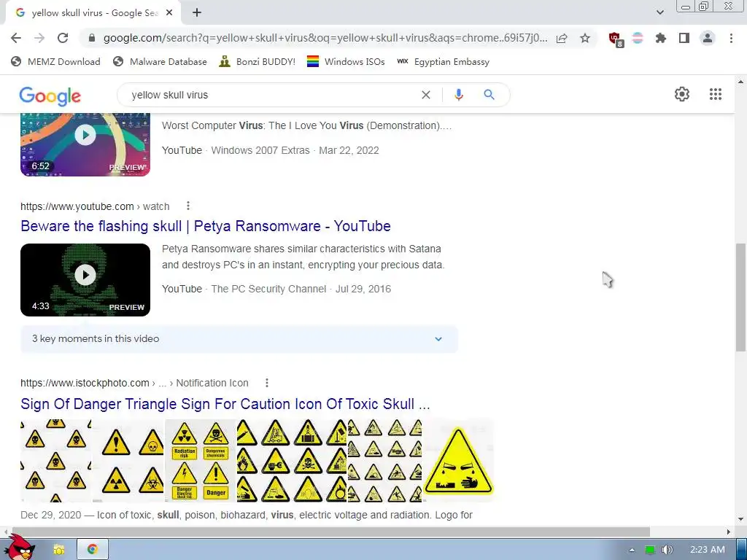Click the horizontal scrollbar thumb
This screenshot has width=747, height=560.
[330, 532]
